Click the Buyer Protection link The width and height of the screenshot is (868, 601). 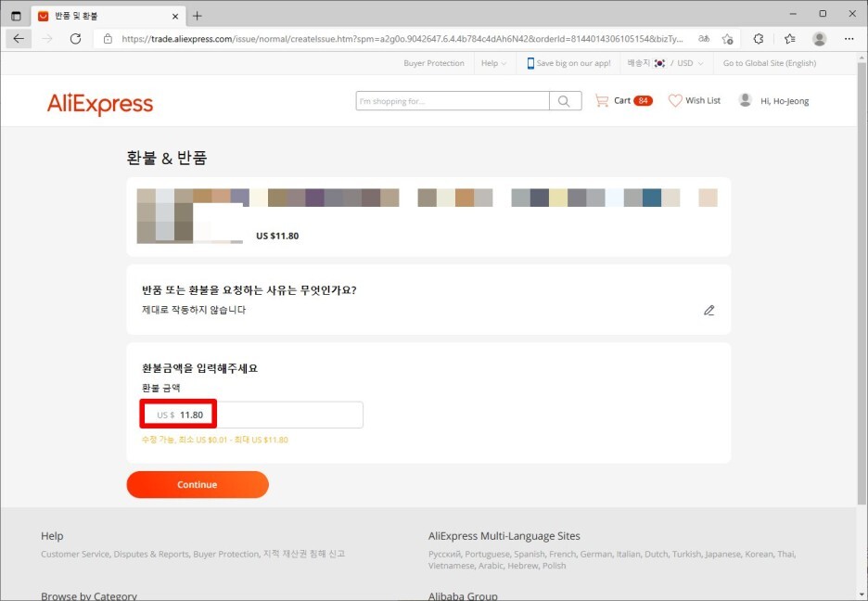[434, 63]
